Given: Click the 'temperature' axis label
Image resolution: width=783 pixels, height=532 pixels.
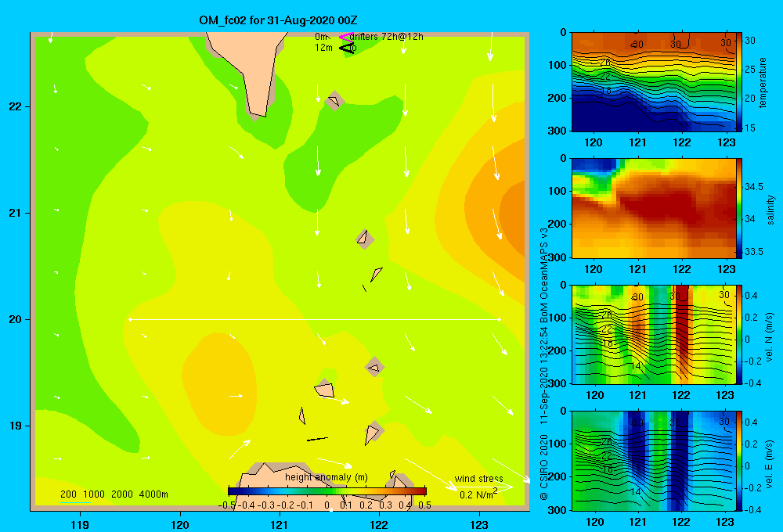Looking at the screenshot, I should (763, 82).
